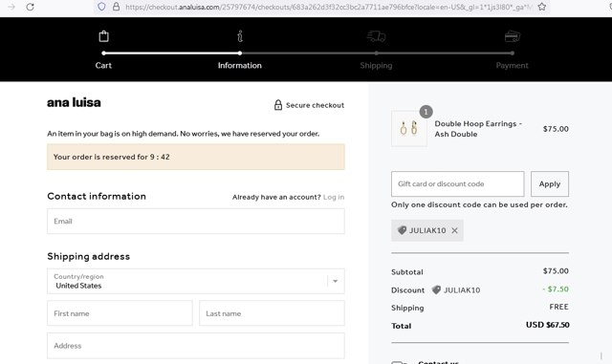The image size is (612, 364).
Task: Click the Log in link
Action: pos(334,197)
